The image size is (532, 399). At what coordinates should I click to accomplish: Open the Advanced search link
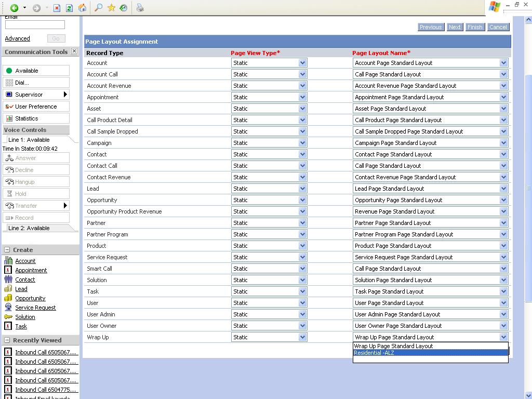17,38
